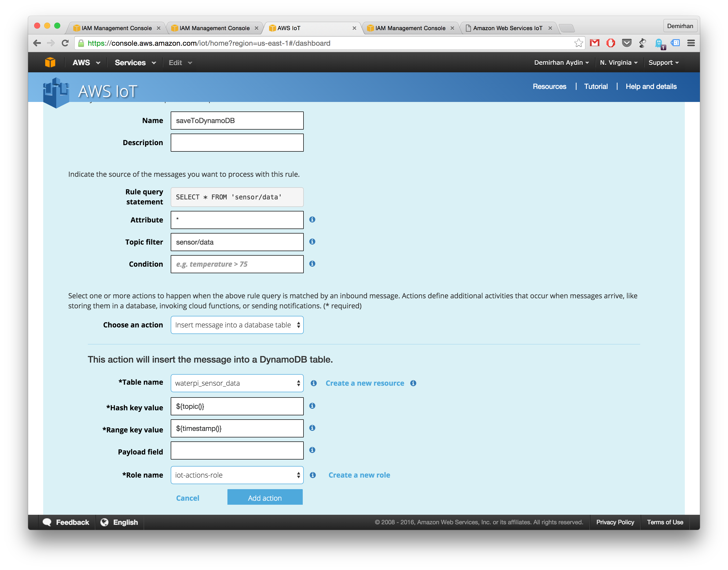The width and height of the screenshot is (728, 570).
Task: Click the AWS orange cube home icon
Action: click(50, 63)
